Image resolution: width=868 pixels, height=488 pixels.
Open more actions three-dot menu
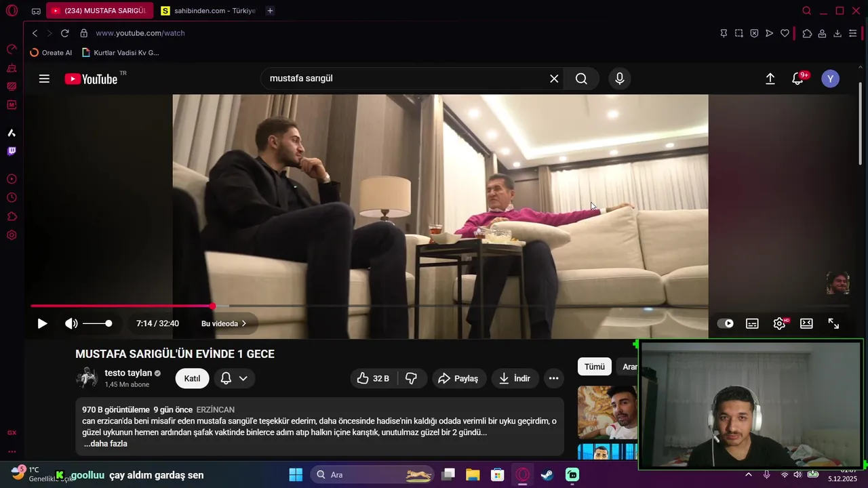pyautogui.click(x=553, y=378)
